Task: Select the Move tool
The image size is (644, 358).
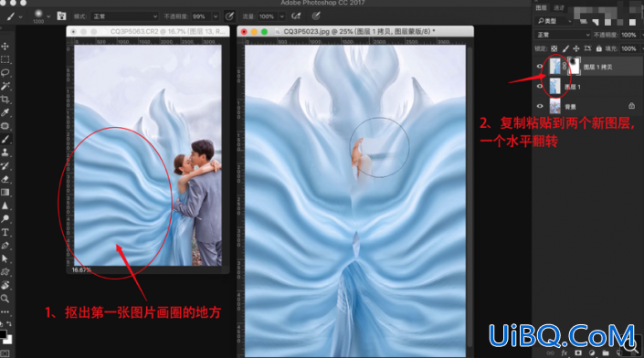Action: point(5,46)
